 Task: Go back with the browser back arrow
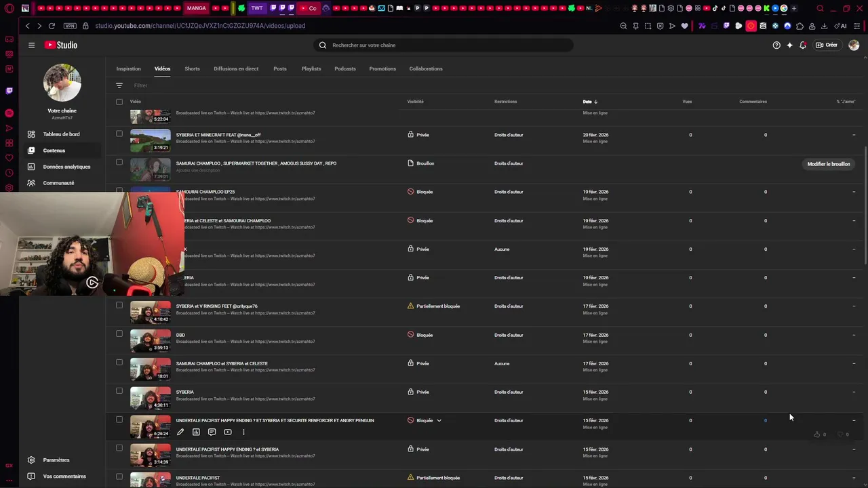click(x=27, y=26)
